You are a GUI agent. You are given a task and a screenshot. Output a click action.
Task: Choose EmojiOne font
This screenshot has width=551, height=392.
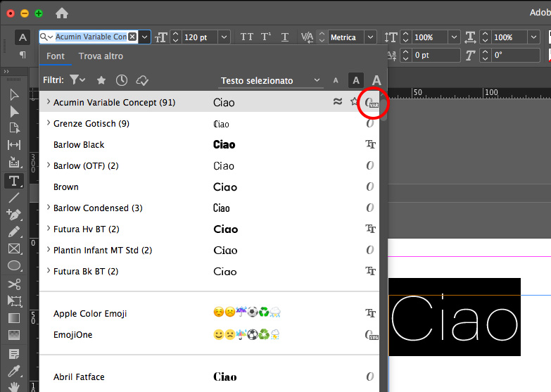(209, 334)
